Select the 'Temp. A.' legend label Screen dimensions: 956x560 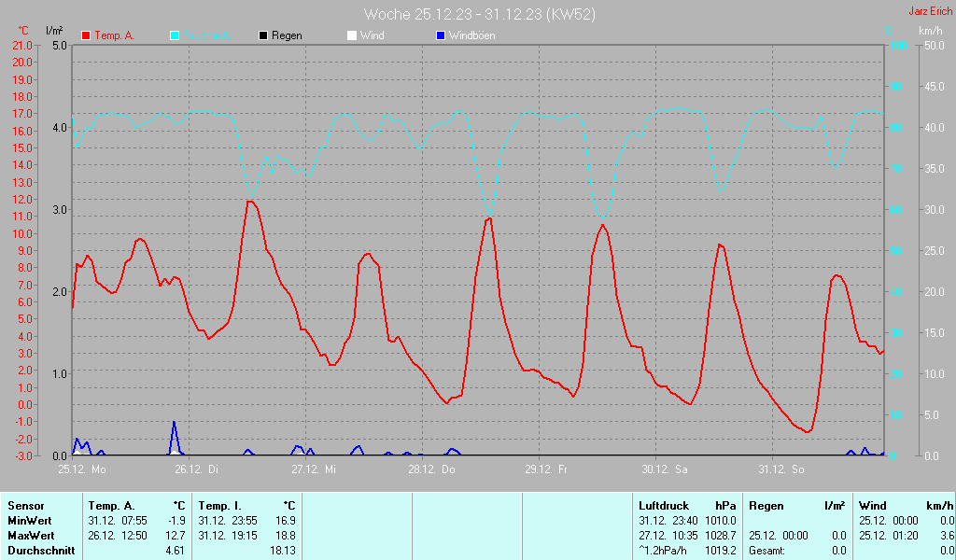coord(114,35)
